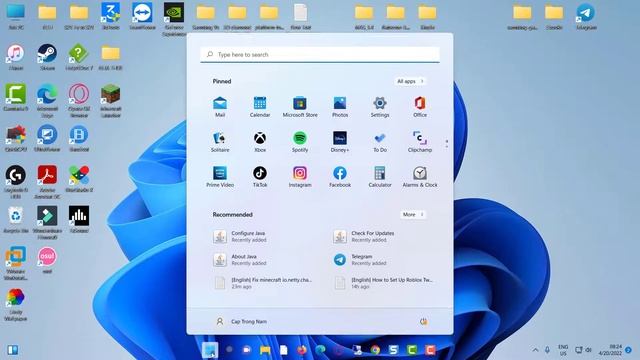Expand the All apps list
This screenshot has height=360, width=640.
[410, 81]
